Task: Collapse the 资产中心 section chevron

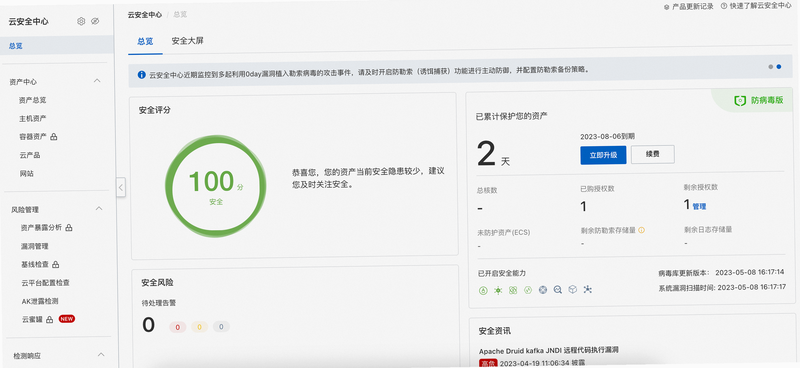Action: (97, 81)
